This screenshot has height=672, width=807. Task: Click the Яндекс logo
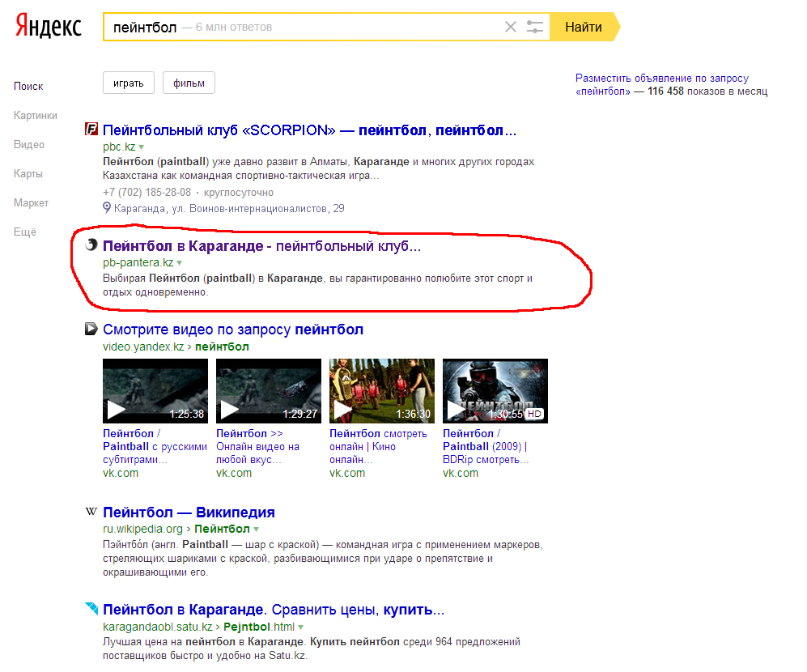point(49,26)
